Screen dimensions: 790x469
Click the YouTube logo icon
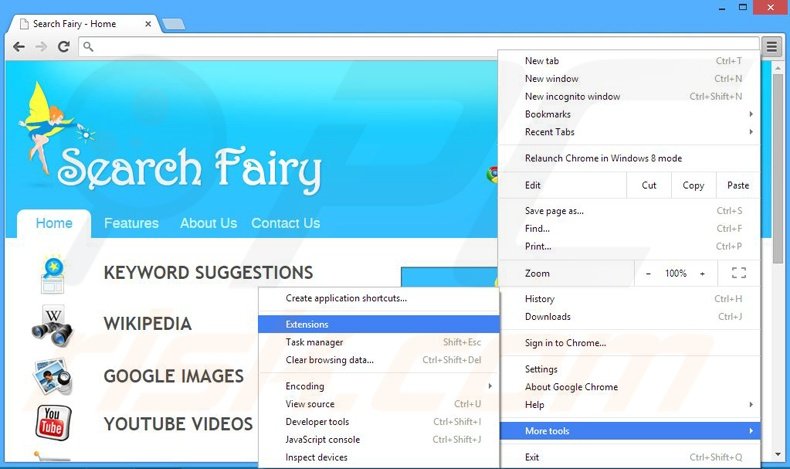click(x=53, y=423)
